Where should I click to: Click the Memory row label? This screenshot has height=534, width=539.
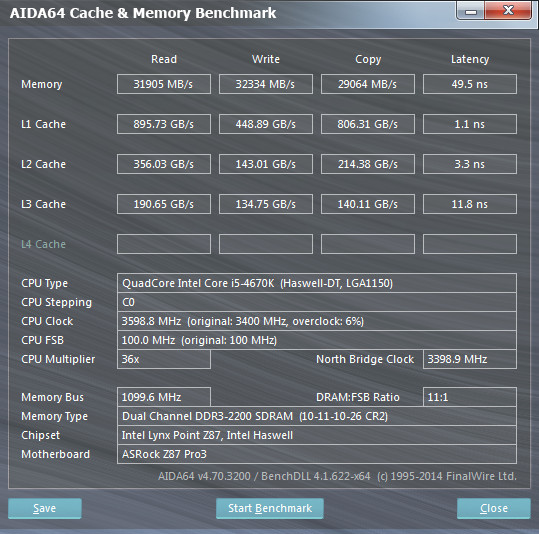(x=42, y=84)
